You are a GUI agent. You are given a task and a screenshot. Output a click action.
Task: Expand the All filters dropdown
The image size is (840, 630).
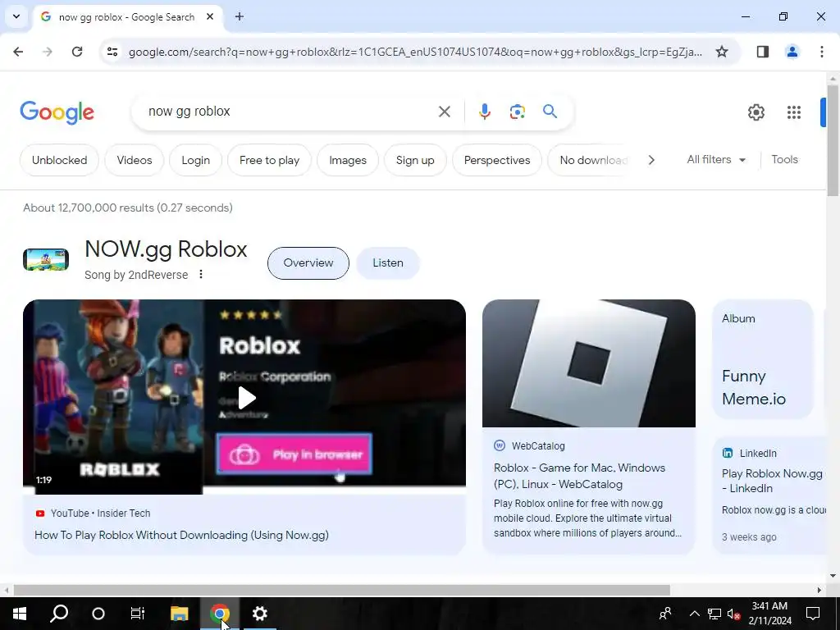point(716,160)
